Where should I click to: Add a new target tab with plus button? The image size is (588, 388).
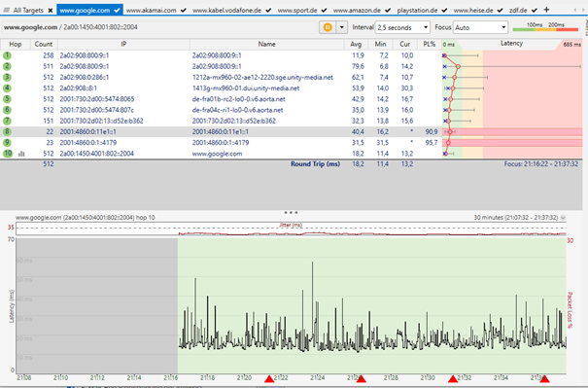pyautogui.click(x=546, y=10)
